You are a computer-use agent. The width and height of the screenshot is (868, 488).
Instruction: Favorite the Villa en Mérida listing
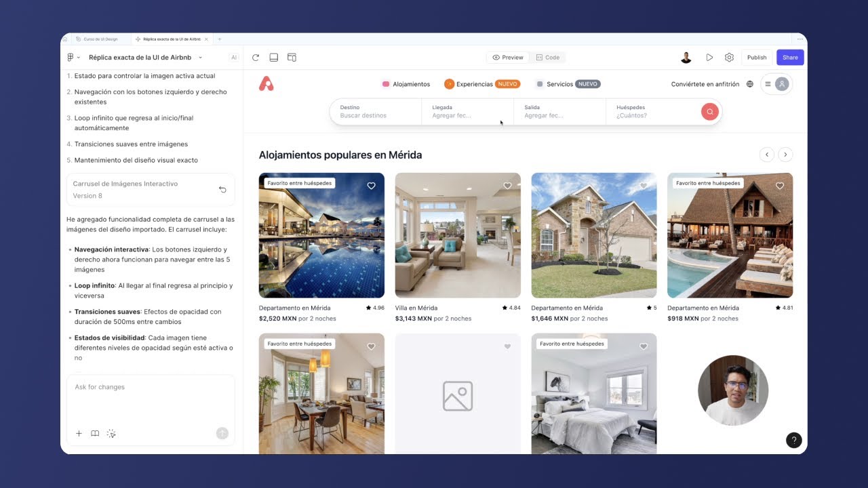pos(507,186)
